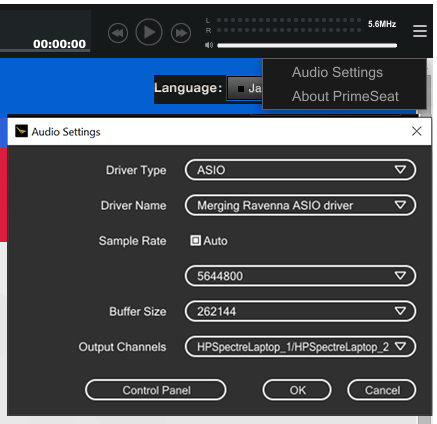Start playback with the play button
The width and height of the screenshot is (437, 424).
[149, 32]
